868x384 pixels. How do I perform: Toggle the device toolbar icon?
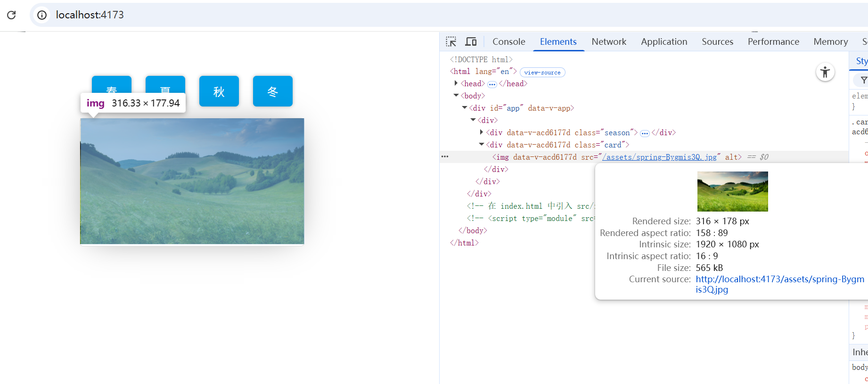[x=471, y=41]
